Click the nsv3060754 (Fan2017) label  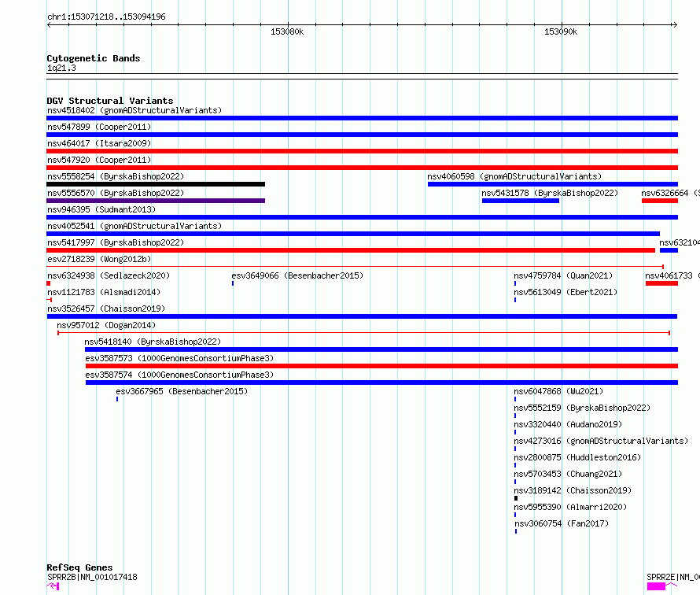click(x=562, y=523)
